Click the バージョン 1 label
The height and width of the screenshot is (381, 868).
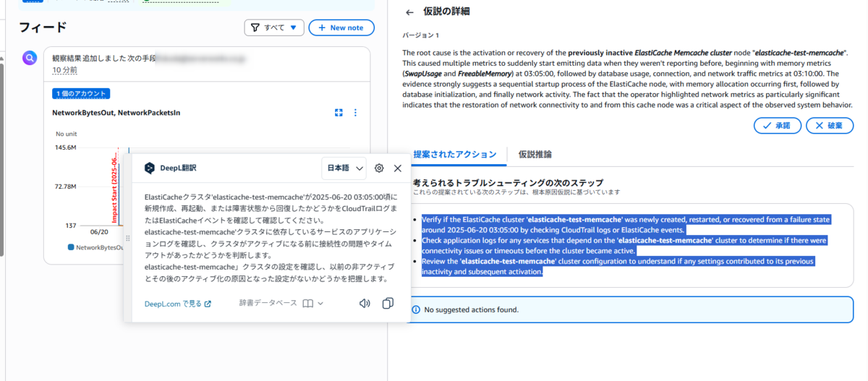pyautogui.click(x=421, y=35)
